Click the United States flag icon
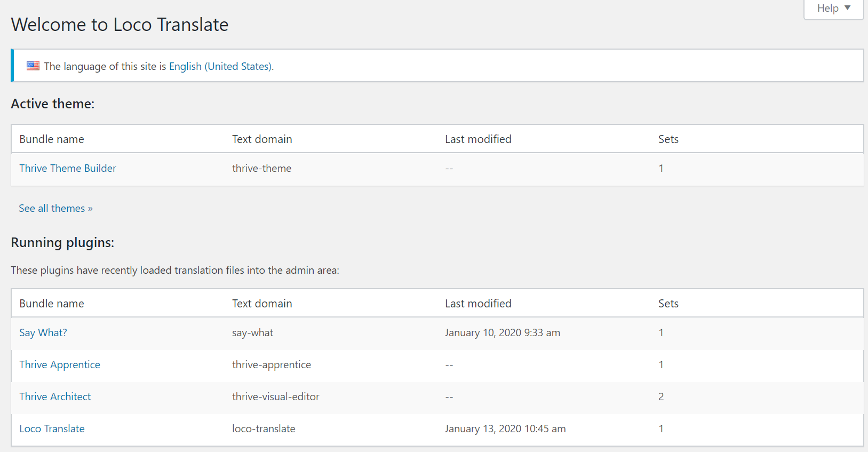 point(33,66)
